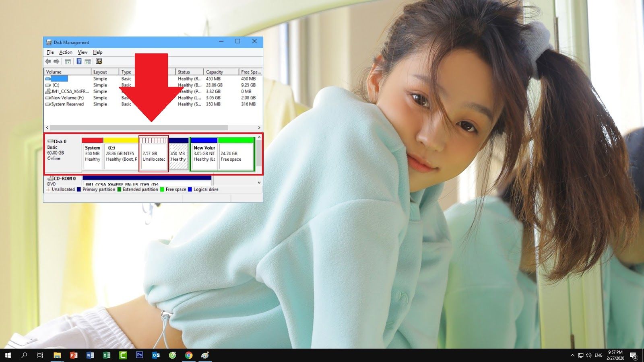Click the Back navigation arrow in Disk Management
The width and height of the screenshot is (644, 362).
tap(49, 61)
